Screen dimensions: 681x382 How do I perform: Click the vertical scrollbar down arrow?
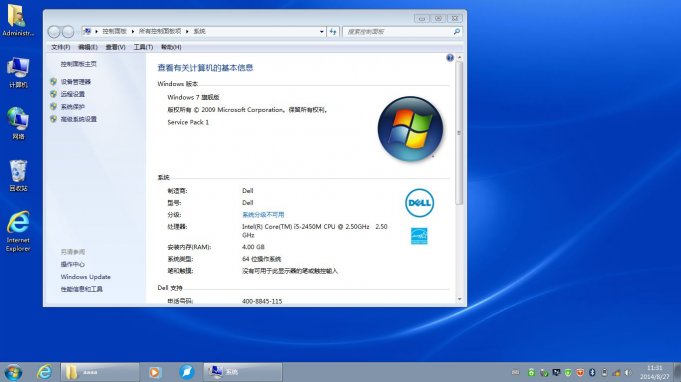click(460, 299)
